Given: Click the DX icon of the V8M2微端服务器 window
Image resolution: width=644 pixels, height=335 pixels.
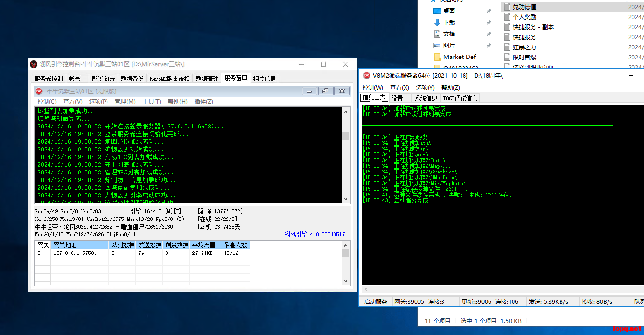Looking at the screenshot, I should click(367, 75).
